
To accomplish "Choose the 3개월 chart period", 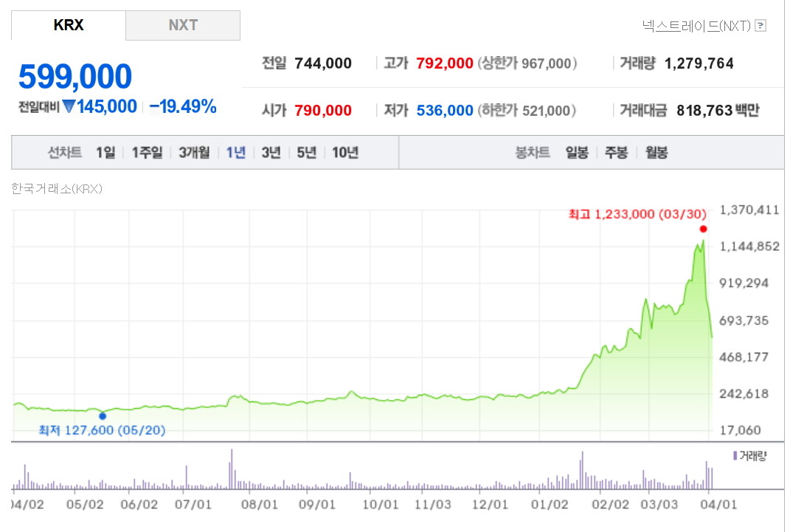I will (194, 153).
